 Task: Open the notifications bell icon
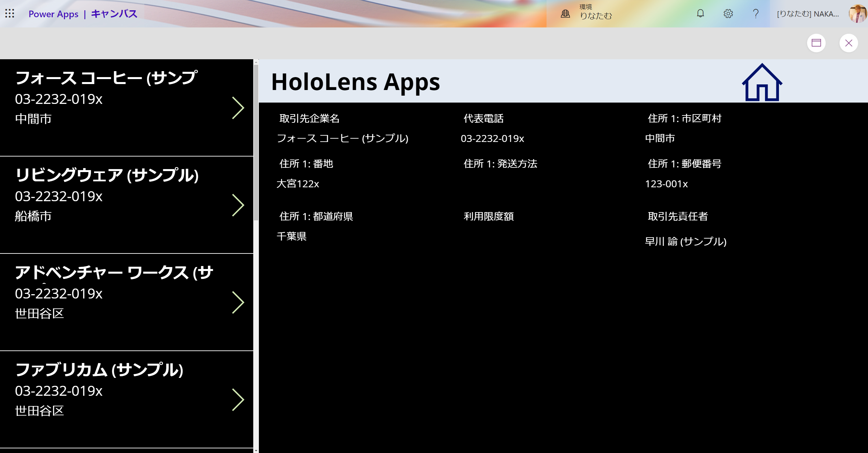pos(700,14)
